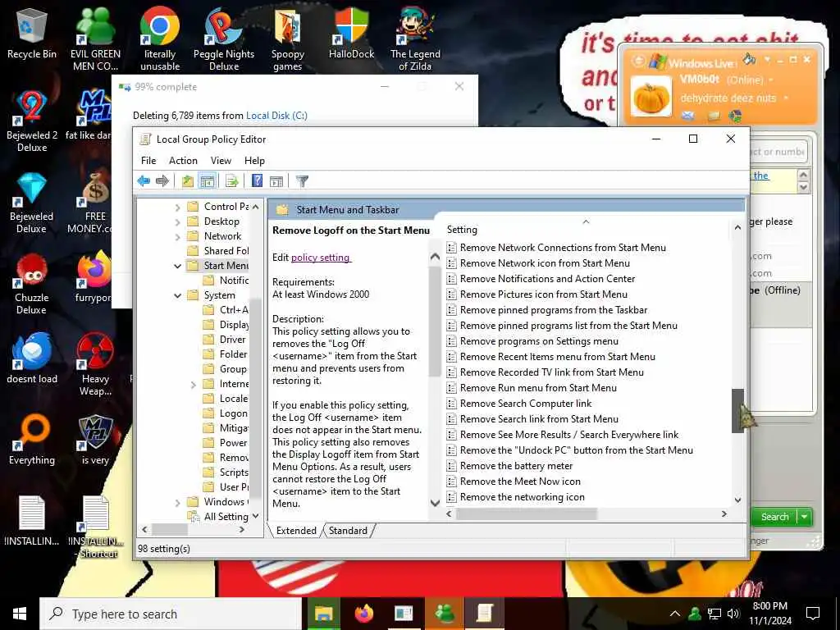This screenshot has height=630, width=840.
Task: Toggle Show/Hide Console Tree toolbar icon
Action: point(207,181)
